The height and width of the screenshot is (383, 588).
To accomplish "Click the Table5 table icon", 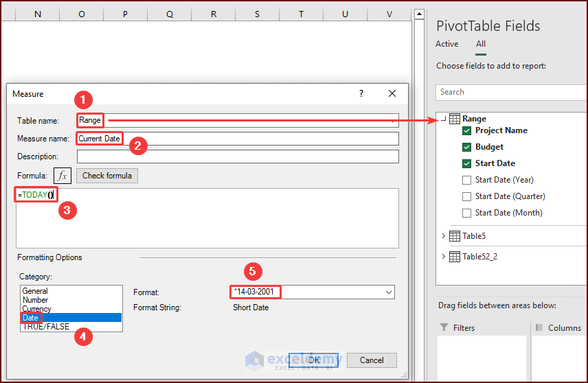I will point(455,236).
